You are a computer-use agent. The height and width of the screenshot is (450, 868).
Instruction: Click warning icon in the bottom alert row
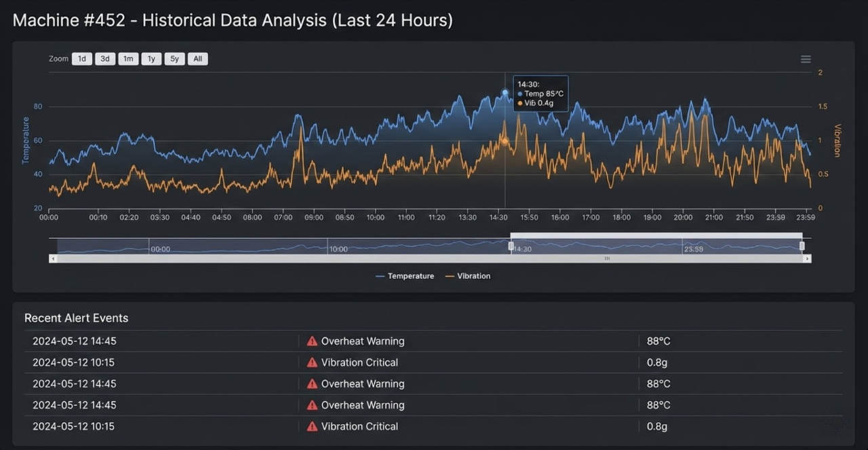tap(312, 427)
